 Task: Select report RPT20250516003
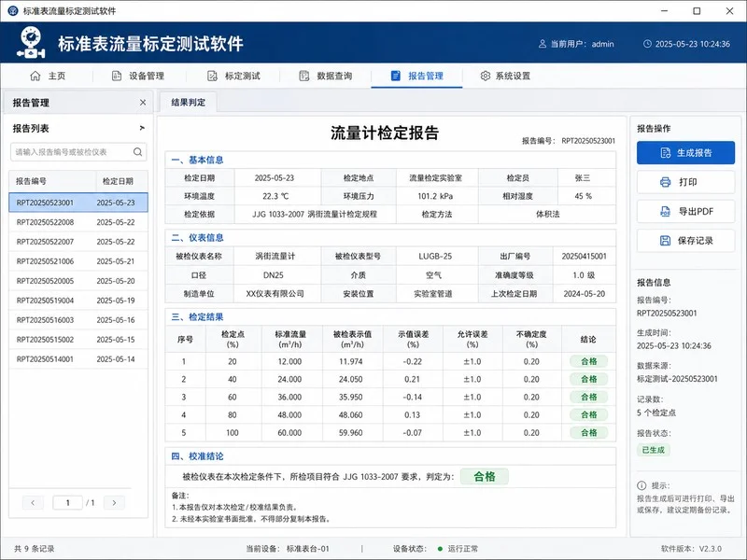pyautogui.click(x=78, y=319)
